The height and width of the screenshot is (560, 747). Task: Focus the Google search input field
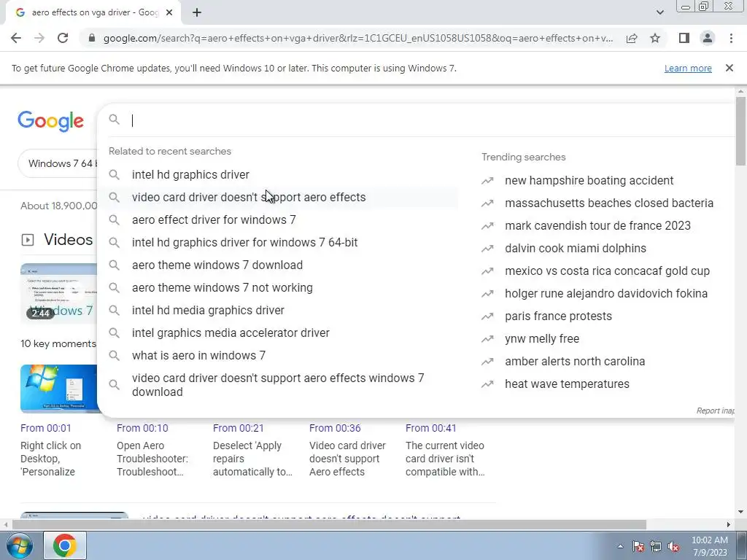[x=429, y=120]
